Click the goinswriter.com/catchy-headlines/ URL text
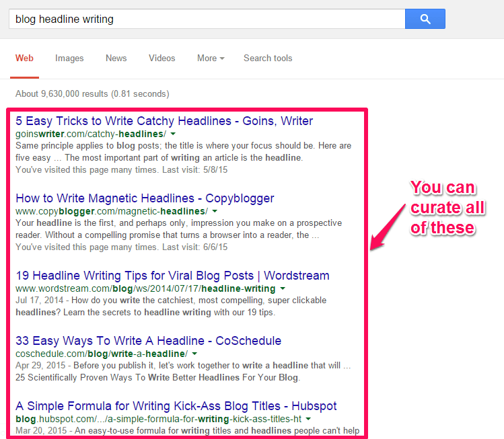Screen dimensions: 504x439 (x=91, y=134)
